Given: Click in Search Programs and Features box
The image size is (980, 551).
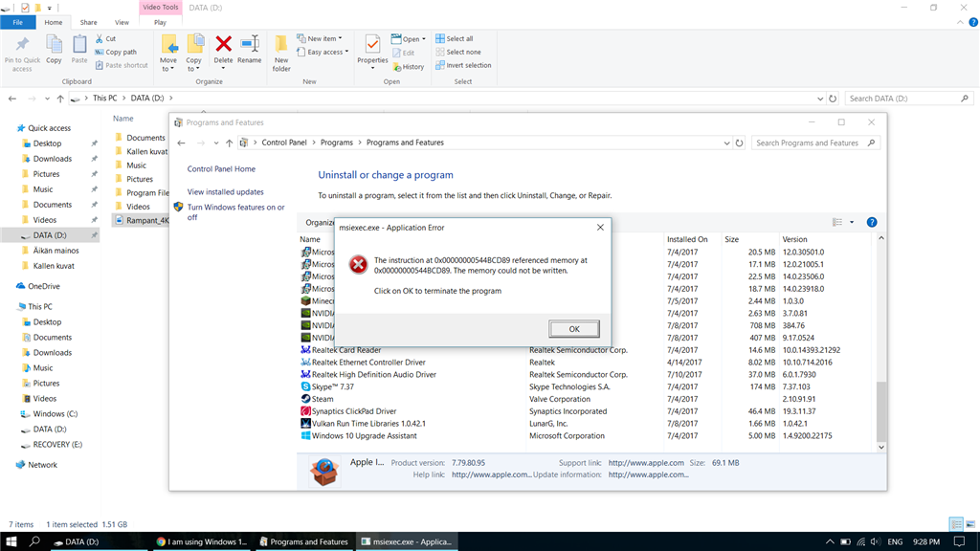Looking at the screenshot, I should pyautogui.click(x=815, y=143).
